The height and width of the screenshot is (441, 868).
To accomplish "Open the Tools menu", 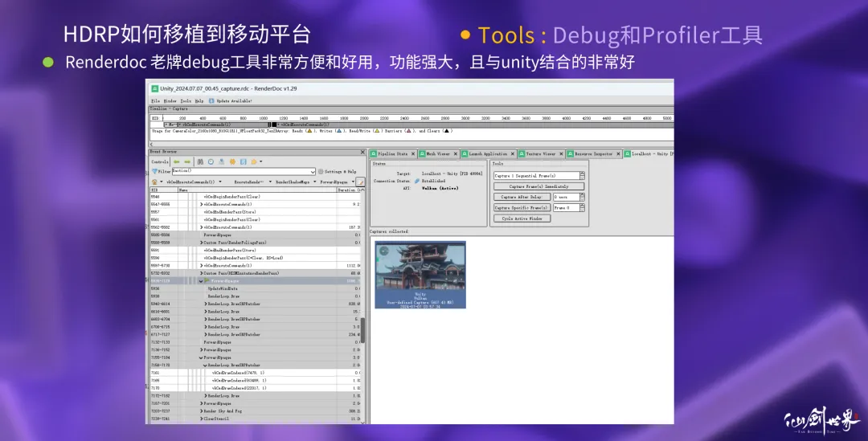I will coord(186,101).
